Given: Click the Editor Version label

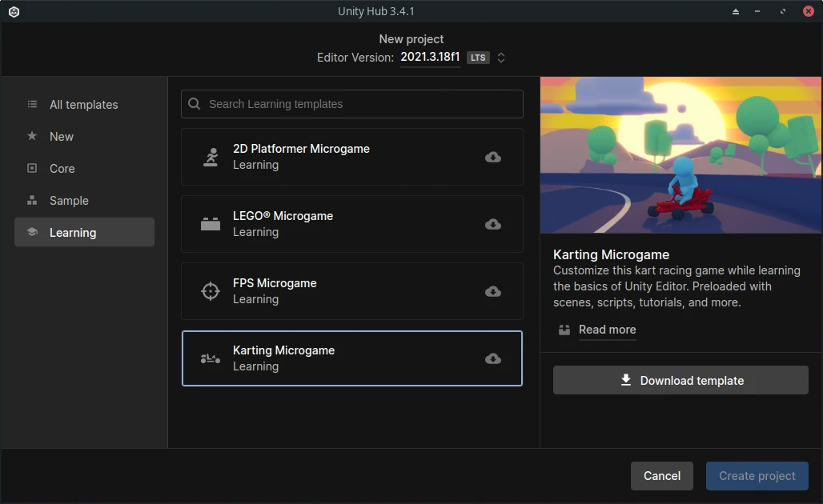Looking at the screenshot, I should [355, 58].
